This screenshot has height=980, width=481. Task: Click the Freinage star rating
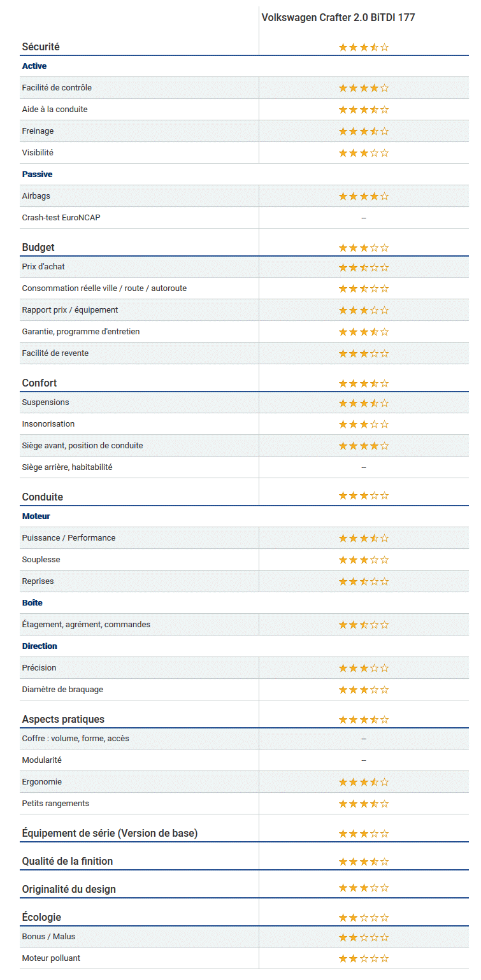click(363, 131)
